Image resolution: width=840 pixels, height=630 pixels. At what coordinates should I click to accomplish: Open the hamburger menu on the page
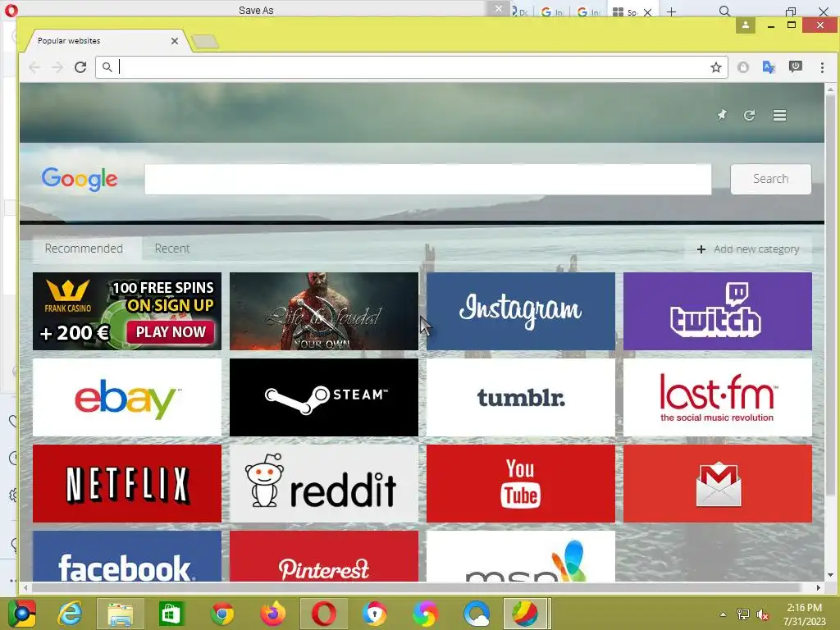779,115
